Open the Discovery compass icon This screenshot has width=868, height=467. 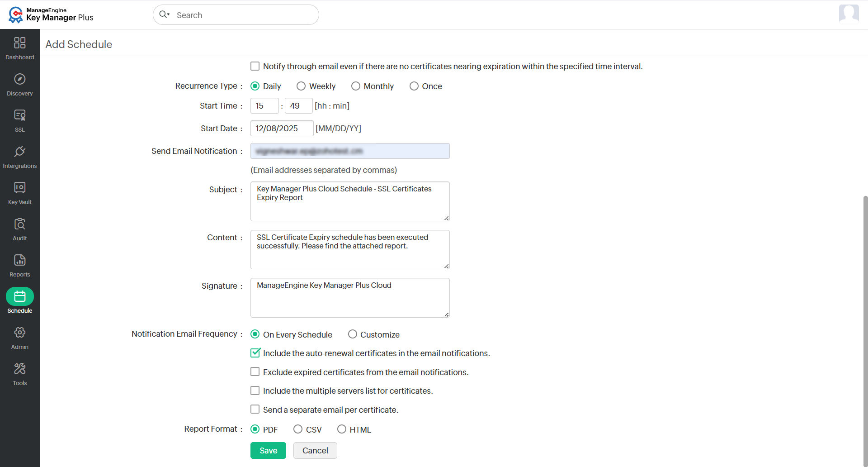point(20,79)
